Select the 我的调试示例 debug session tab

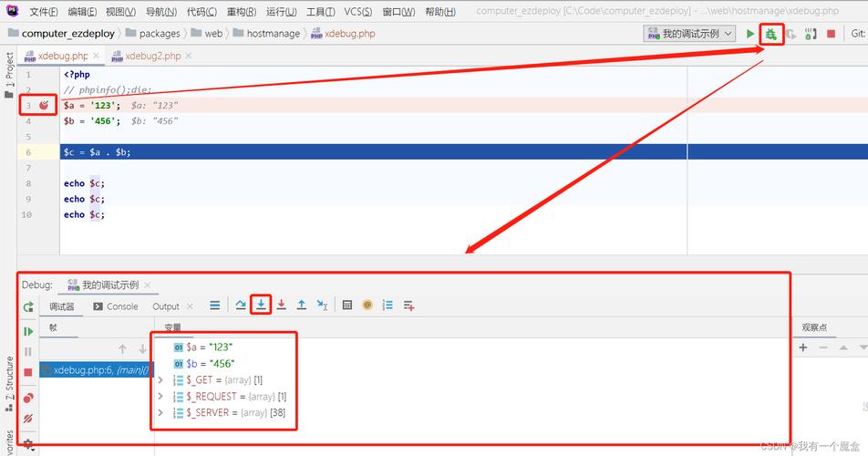coord(104,285)
